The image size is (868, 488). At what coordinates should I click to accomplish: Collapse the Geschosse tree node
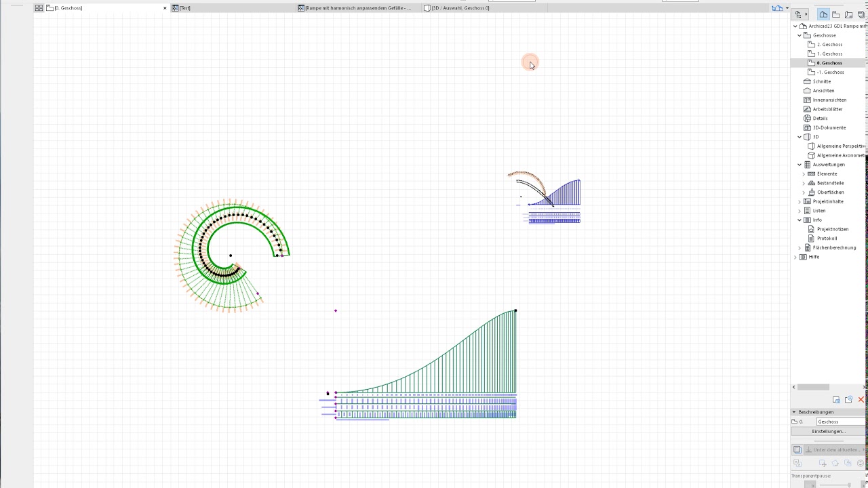800,35
